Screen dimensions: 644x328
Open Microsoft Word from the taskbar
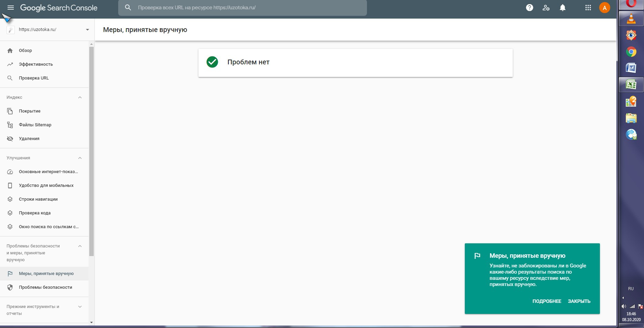631,68
